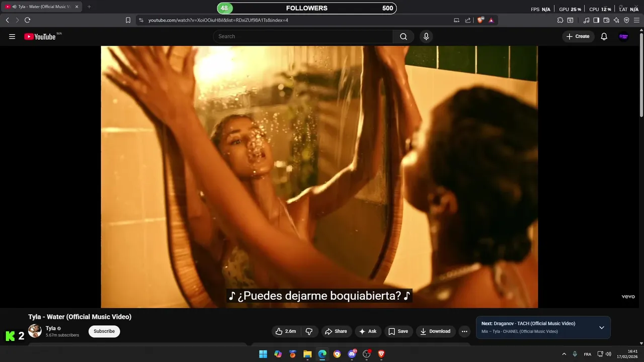The image size is (644, 362).
Task: Open the YouTube guide hamburger menu
Action: [12, 36]
